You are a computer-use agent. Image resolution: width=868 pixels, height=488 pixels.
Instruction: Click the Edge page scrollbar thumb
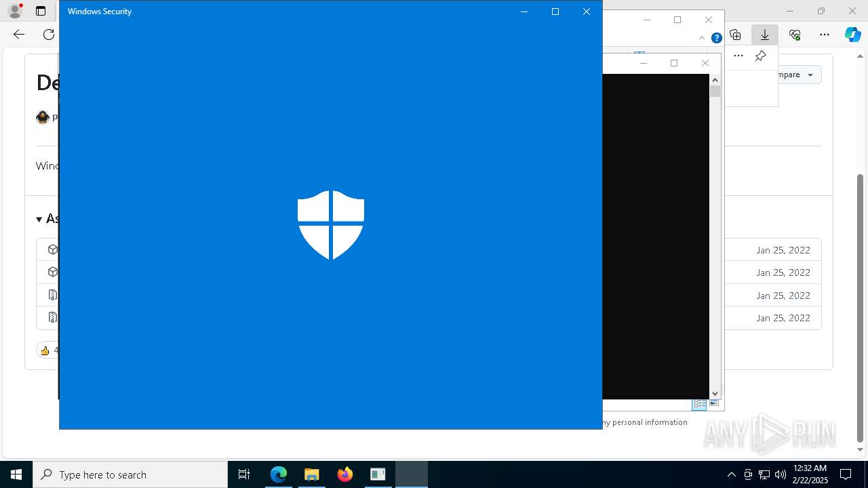point(861,308)
